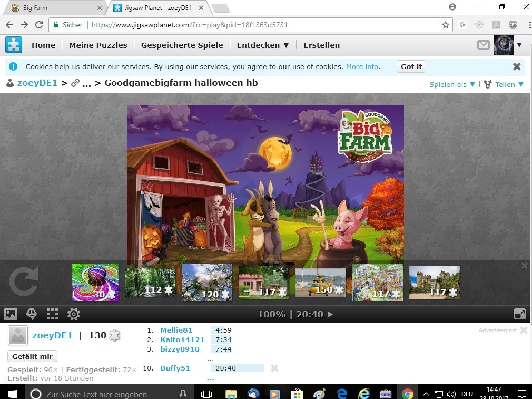Image resolution: width=532 pixels, height=399 pixels.
Task: Open File Explorer from the taskbar
Action: 231,394
